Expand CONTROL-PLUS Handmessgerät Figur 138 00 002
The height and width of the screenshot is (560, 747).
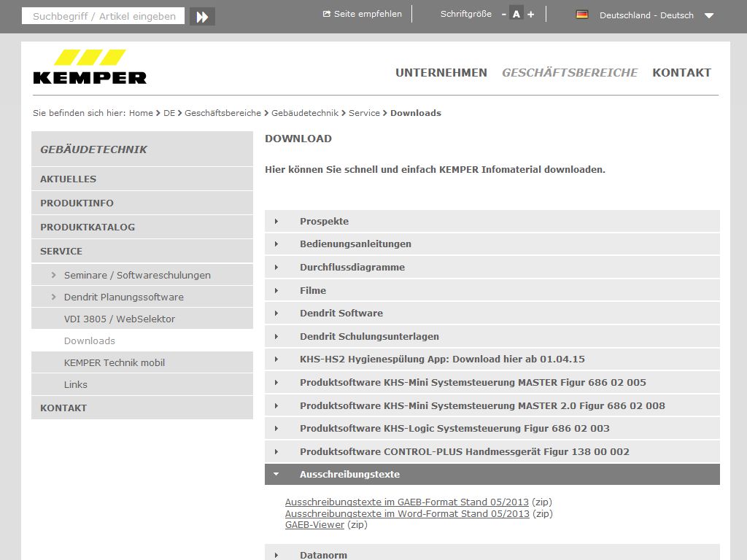point(492,452)
